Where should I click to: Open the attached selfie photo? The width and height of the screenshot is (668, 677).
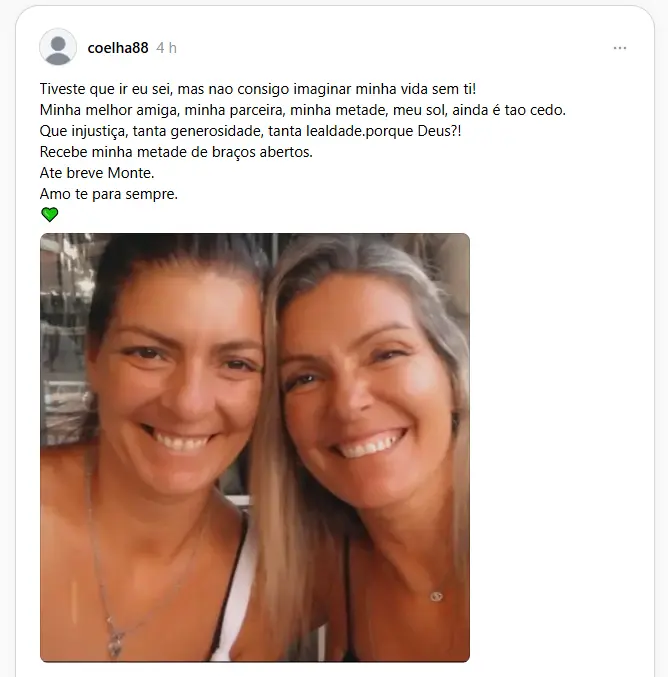point(255,447)
